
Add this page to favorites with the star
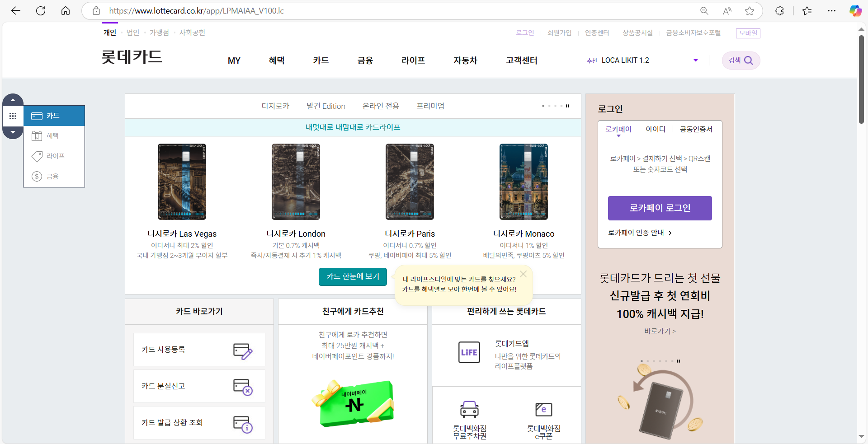[750, 11]
